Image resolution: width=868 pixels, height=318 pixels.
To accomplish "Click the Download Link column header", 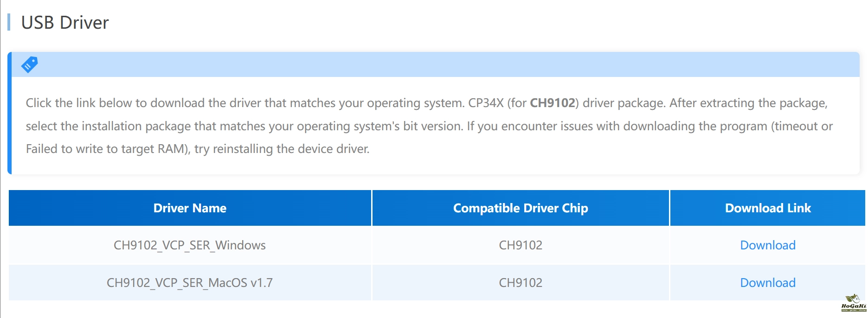I will pos(767,208).
